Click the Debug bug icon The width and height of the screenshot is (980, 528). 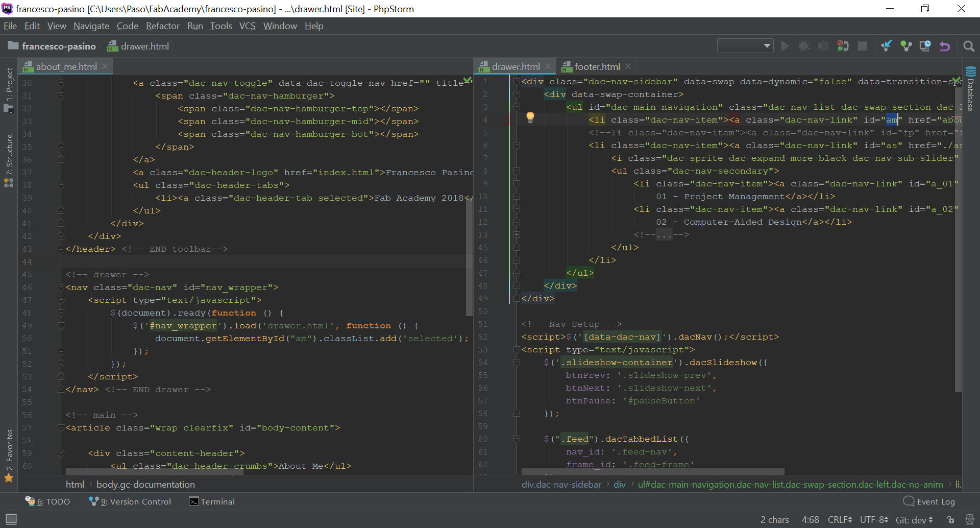pos(804,46)
